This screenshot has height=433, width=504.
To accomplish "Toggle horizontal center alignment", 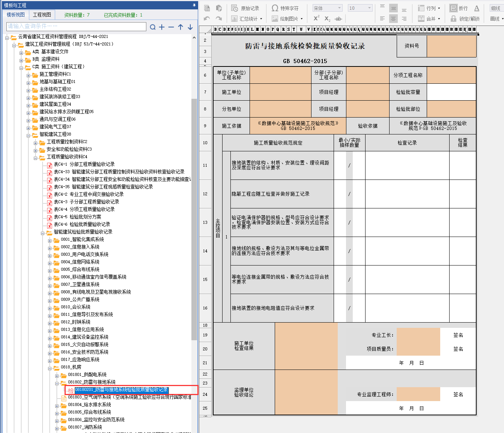I will tap(393, 18).
